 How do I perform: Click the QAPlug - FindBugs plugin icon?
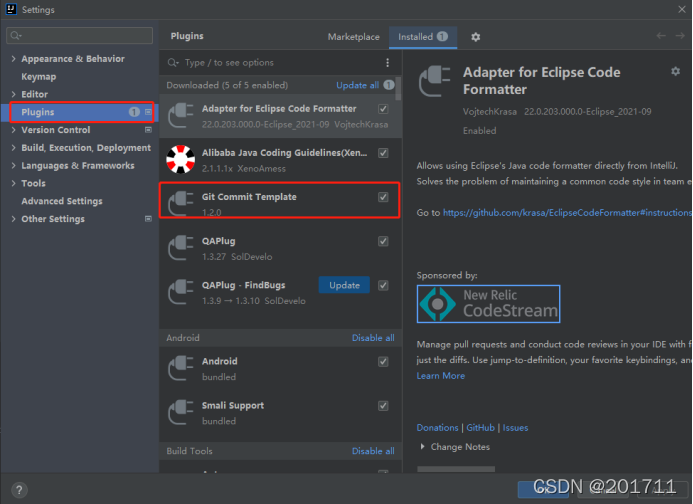click(x=180, y=292)
